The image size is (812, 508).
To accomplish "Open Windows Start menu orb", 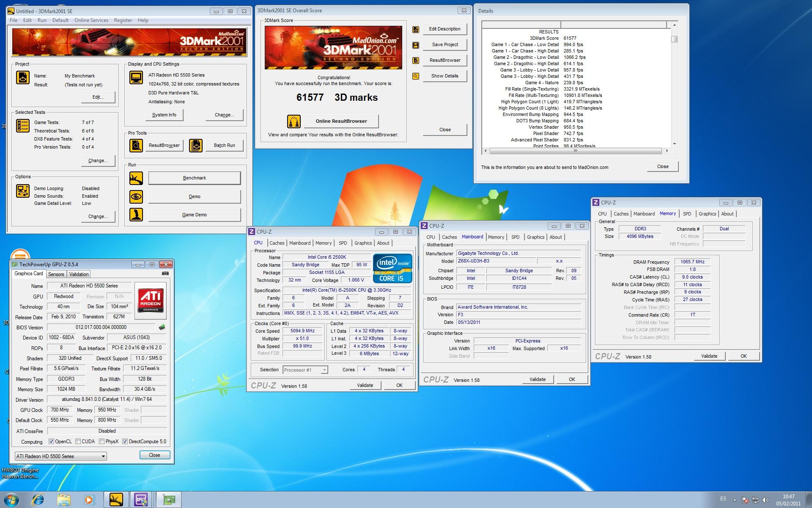I will (x=11, y=500).
